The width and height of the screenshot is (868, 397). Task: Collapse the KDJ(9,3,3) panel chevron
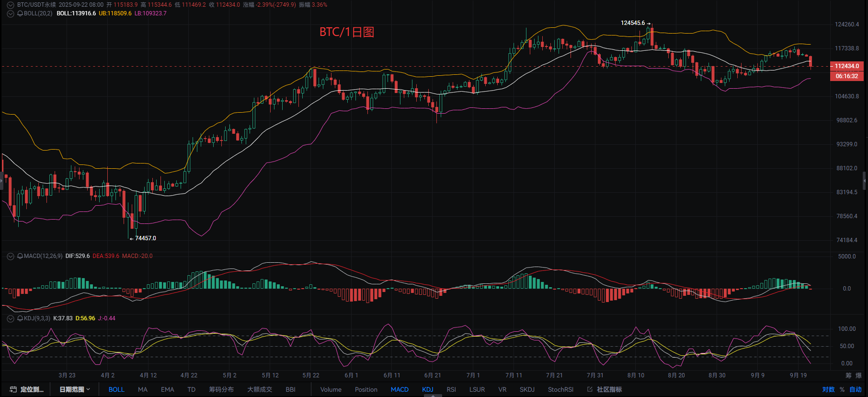click(x=10, y=318)
